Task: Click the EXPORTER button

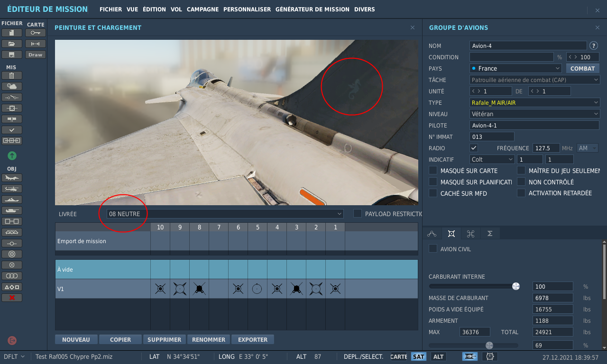Action: click(x=253, y=339)
